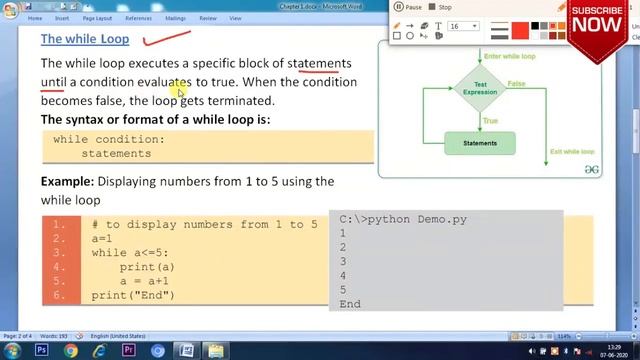Open Google Chrome from the taskbar
The height and width of the screenshot is (360, 640).
tap(71, 351)
